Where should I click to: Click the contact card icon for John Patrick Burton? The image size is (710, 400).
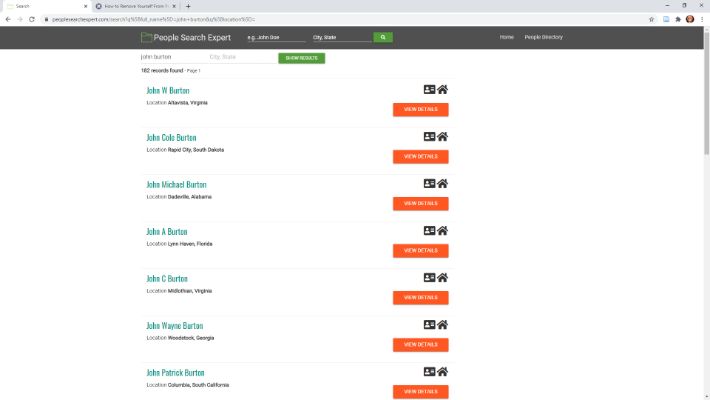[429, 372]
